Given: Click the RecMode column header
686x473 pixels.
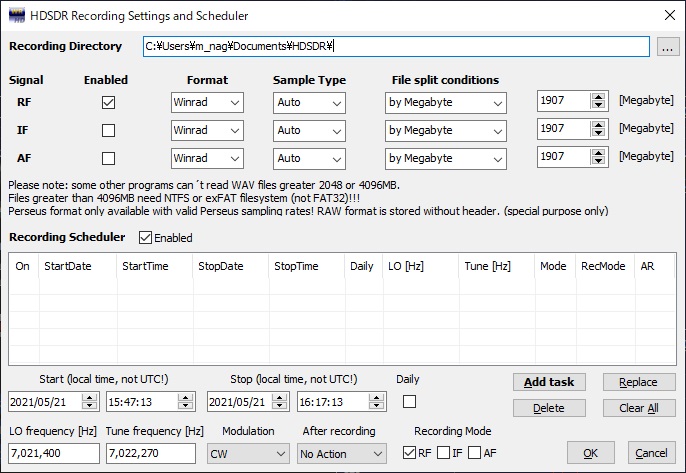Looking at the screenshot, I should point(605,266).
